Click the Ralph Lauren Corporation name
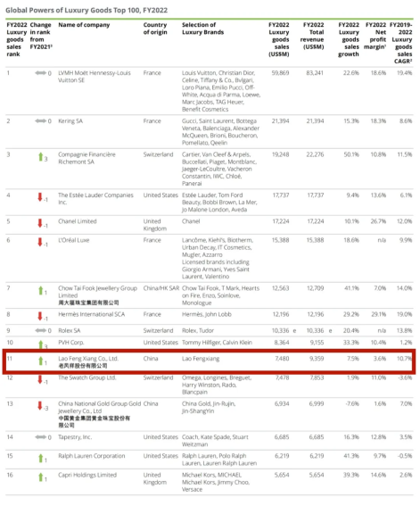420x506 pixels. 92,456
